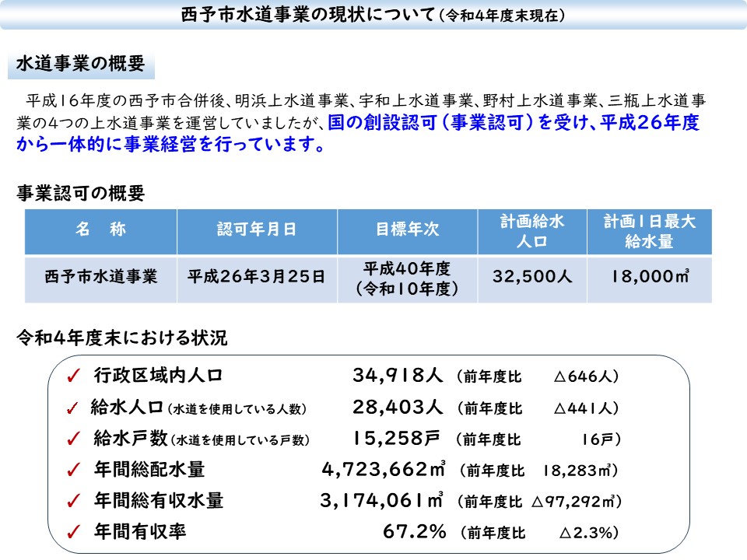The height and width of the screenshot is (560, 747).
Task: Select the 給水戸数 label
Action: (131, 438)
